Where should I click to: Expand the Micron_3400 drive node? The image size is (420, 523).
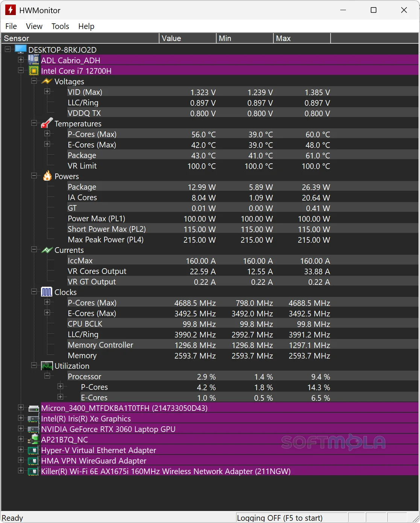(x=21, y=407)
